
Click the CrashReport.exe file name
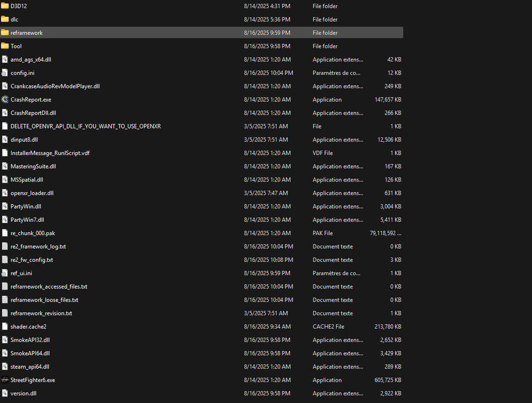31,99
